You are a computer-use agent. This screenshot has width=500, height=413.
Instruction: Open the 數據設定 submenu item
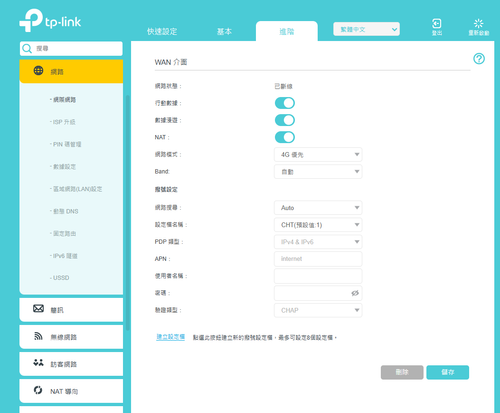(x=63, y=167)
